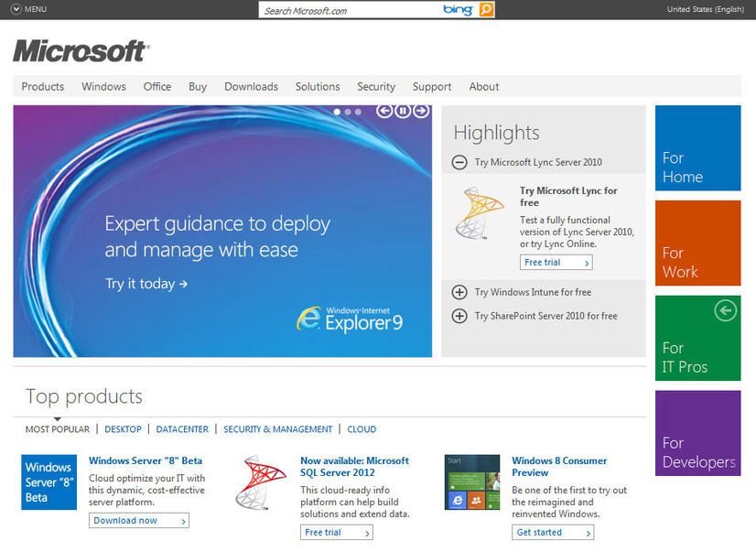
Task: Open the Windows 8 Consumer Preview link
Action: [559, 467]
